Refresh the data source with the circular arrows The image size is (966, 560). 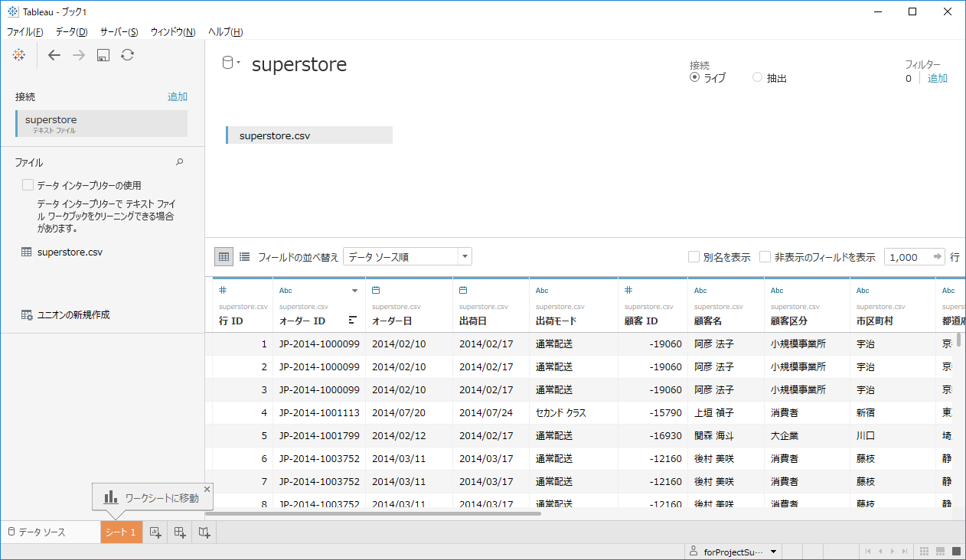click(x=128, y=55)
